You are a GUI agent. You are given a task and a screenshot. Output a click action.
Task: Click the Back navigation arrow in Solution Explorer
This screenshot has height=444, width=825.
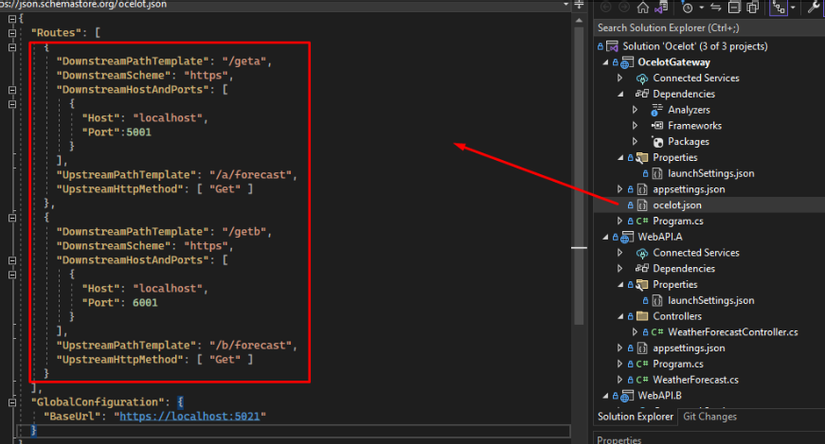pyautogui.click(x=606, y=7)
